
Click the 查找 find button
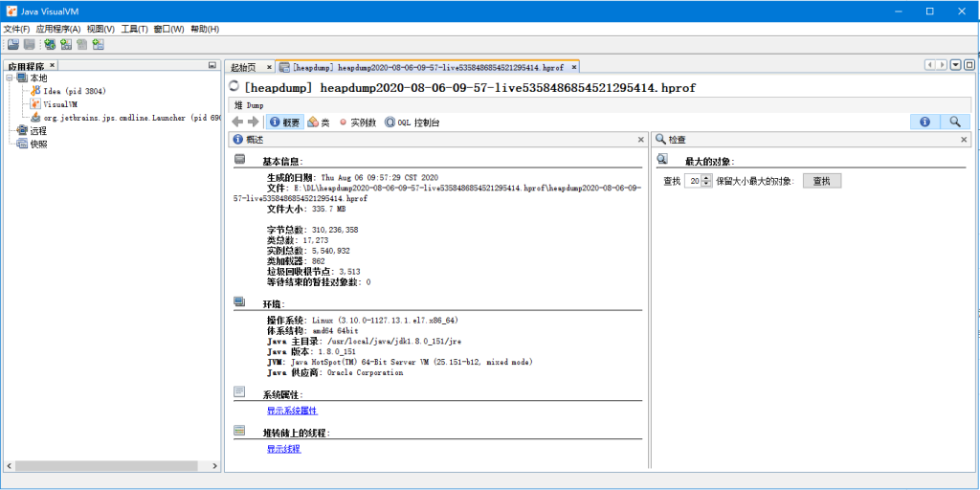pos(822,181)
